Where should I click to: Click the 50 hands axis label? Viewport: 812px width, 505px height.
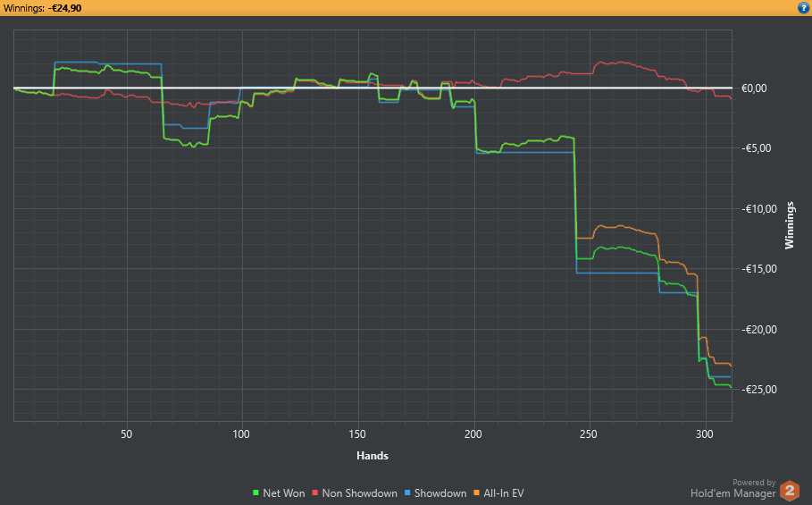[126, 434]
